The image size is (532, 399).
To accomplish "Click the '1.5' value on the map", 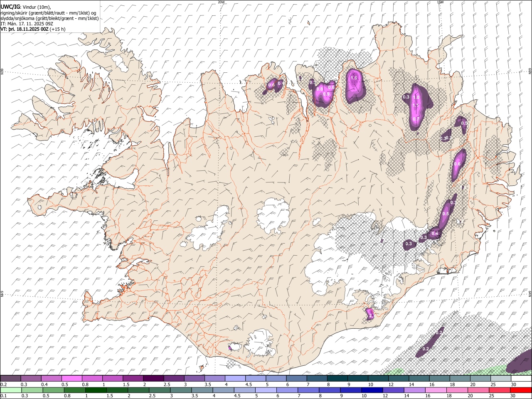I will pos(354,78).
